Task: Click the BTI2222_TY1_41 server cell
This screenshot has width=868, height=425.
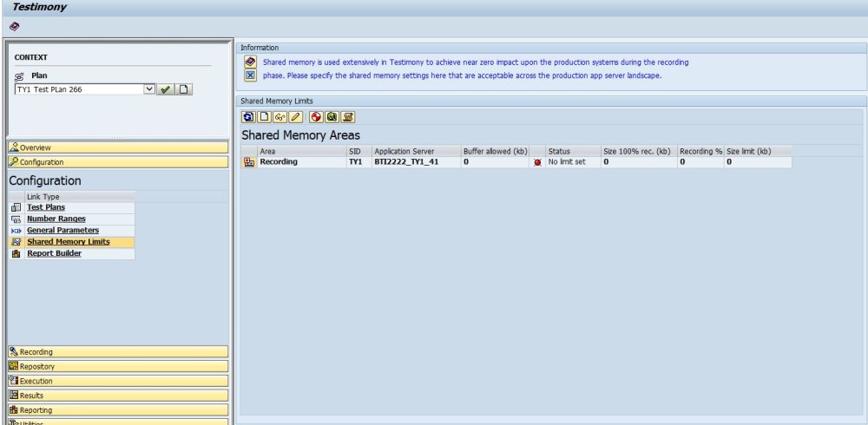Action: pyautogui.click(x=417, y=162)
